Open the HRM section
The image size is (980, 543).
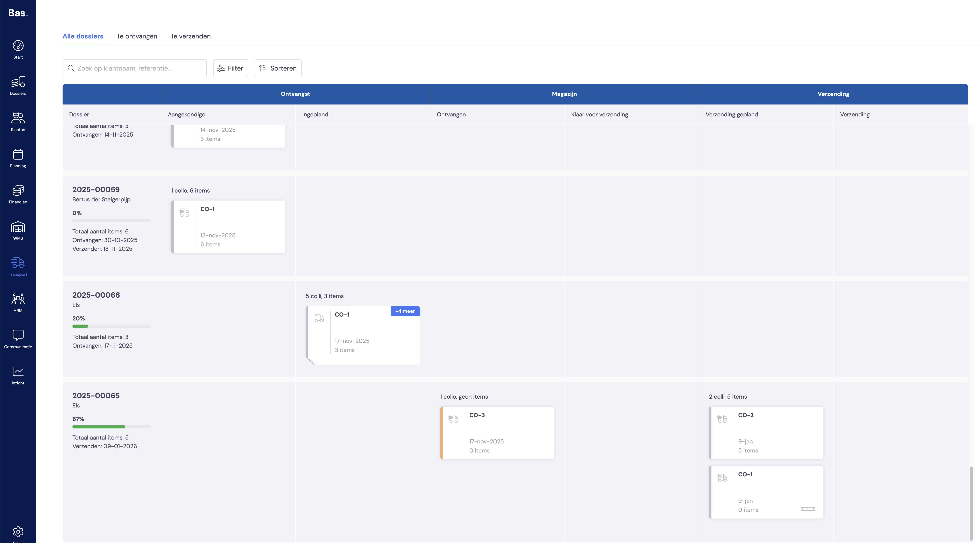click(18, 303)
